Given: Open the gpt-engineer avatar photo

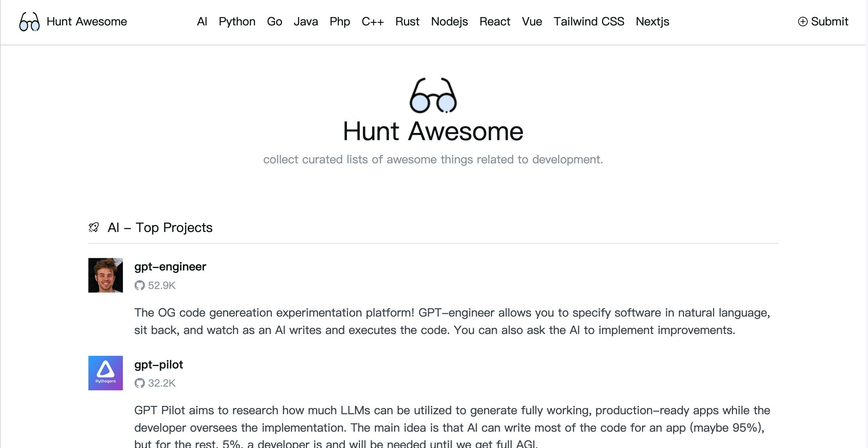Looking at the screenshot, I should [x=105, y=275].
